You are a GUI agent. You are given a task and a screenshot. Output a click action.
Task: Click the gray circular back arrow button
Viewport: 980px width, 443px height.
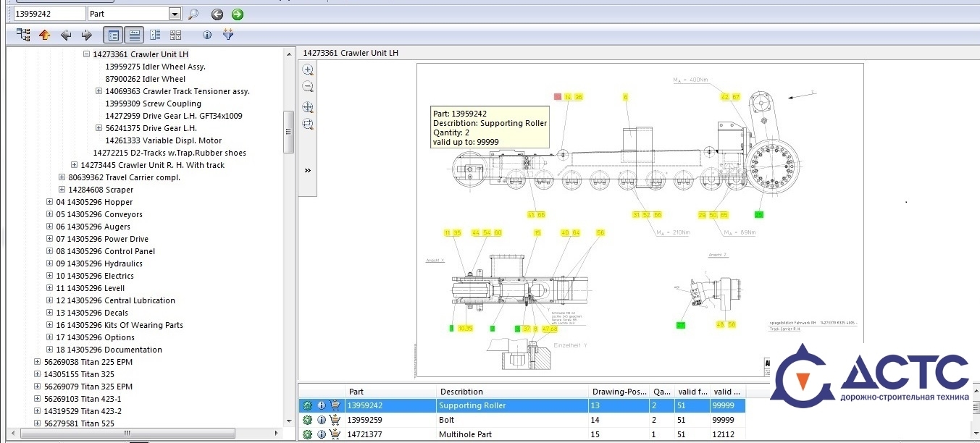217,14
